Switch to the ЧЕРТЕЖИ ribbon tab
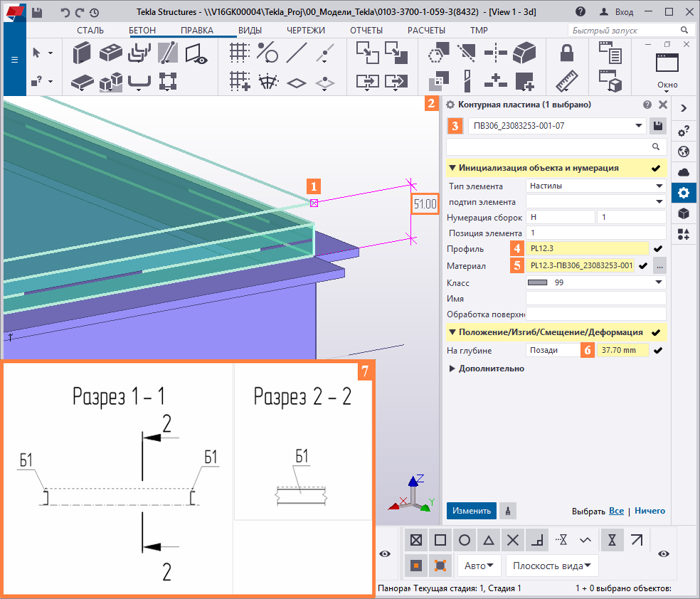Image resolution: width=700 pixels, height=599 pixels. click(x=306, y=31)
